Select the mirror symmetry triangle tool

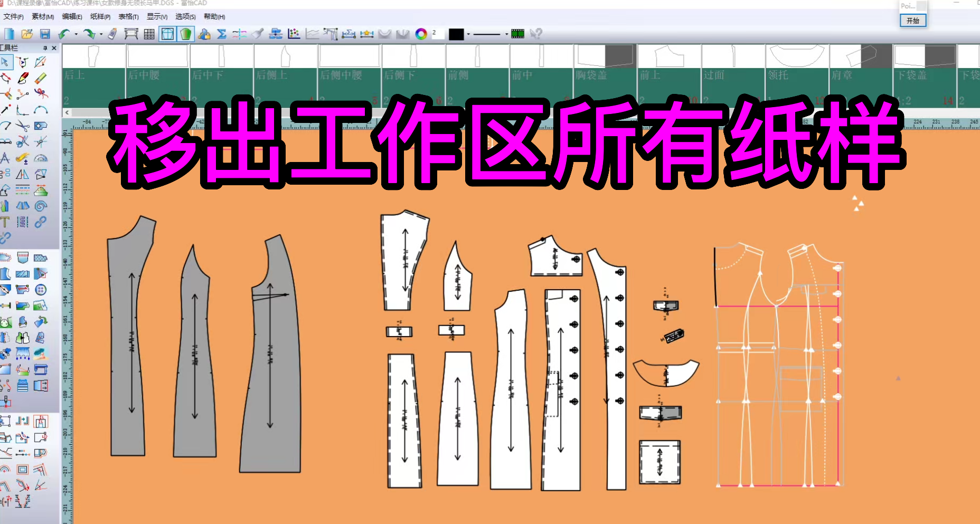tap(23, 174)
